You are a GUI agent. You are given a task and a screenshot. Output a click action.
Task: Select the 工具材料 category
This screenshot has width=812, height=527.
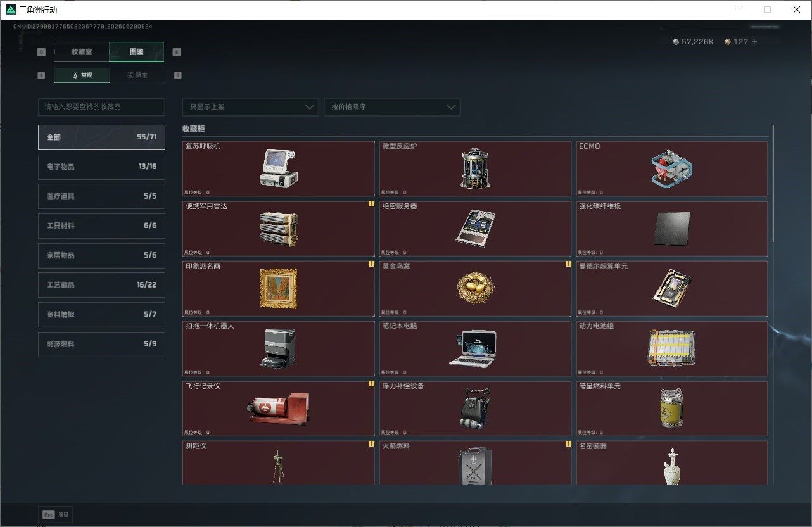[x=101, y=225]
